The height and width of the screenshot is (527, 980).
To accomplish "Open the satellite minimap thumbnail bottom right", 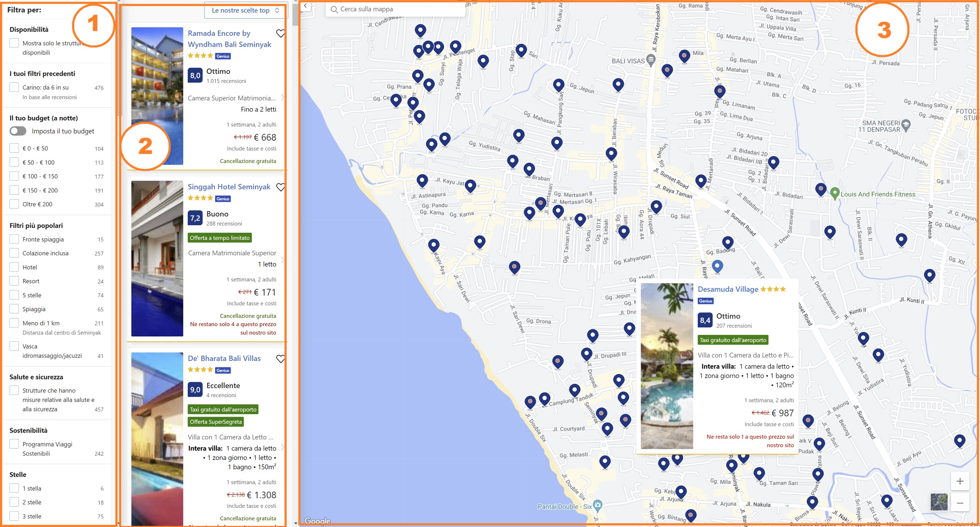I will (x=939, y=501).
